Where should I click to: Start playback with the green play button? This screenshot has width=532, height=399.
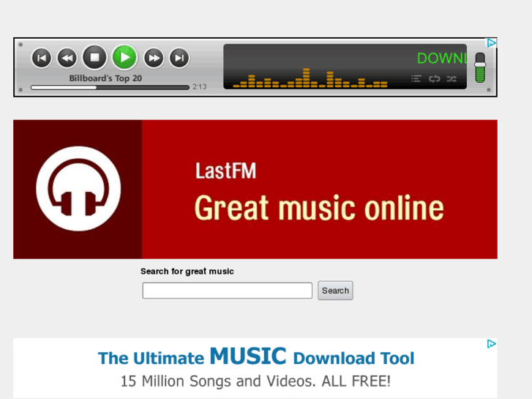[125, 57]
